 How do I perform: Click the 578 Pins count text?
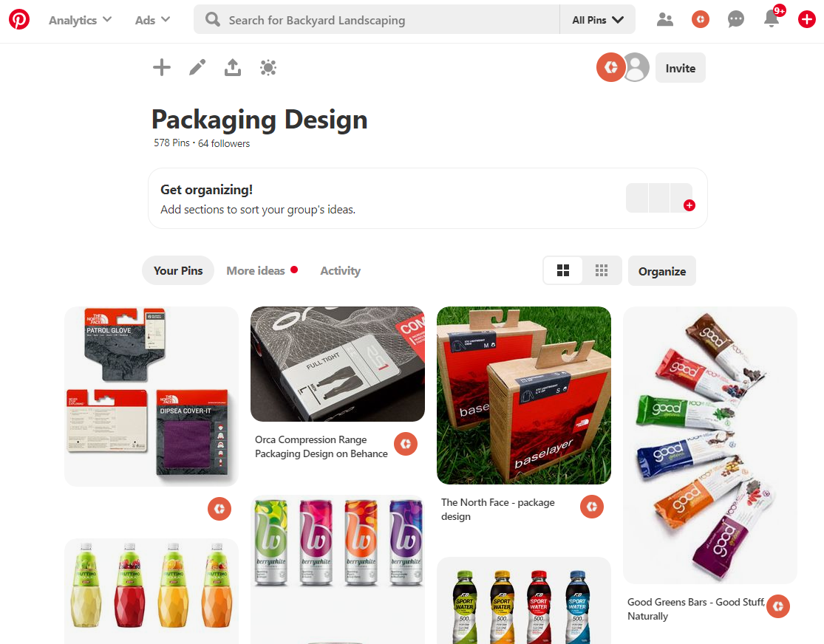[x=171, y=143]
